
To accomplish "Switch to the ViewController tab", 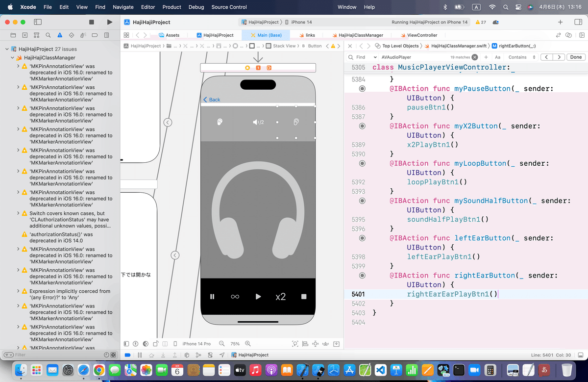I will pos(418,35).
